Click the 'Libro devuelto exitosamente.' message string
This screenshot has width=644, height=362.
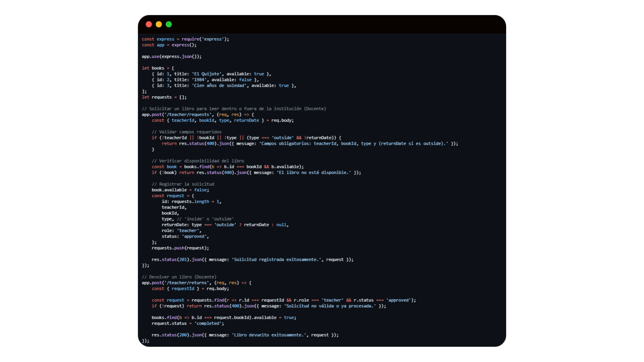269,335
